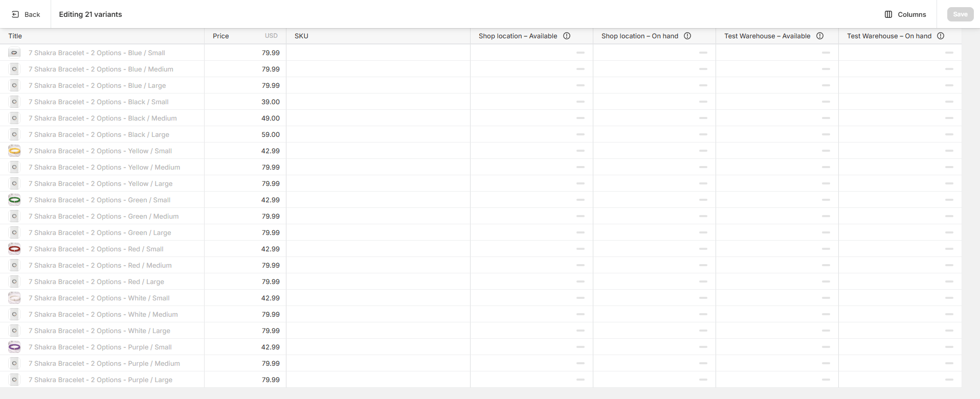Image resolution: width=980 pixels, height=399 pixels.
Task: Click SKU cell for Purple / Medium
Action: coord(378,363)
